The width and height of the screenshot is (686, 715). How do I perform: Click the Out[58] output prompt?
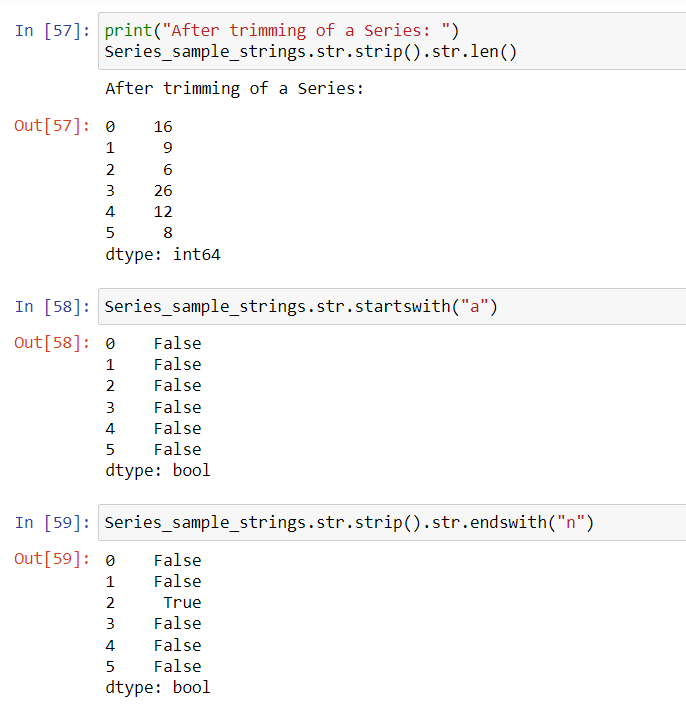pos(52,342)
